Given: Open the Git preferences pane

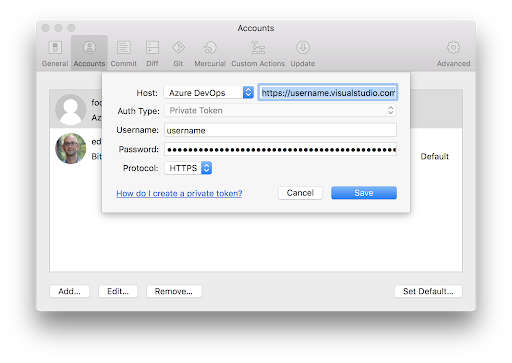Looking at the screenshot, I should click(178, 53).
